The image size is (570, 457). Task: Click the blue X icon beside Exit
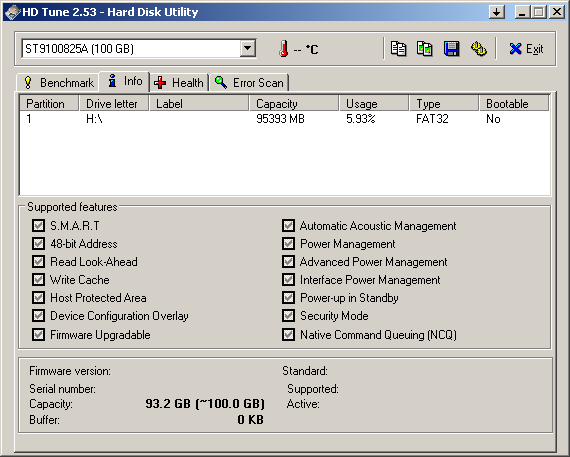[x=515, y=49]
